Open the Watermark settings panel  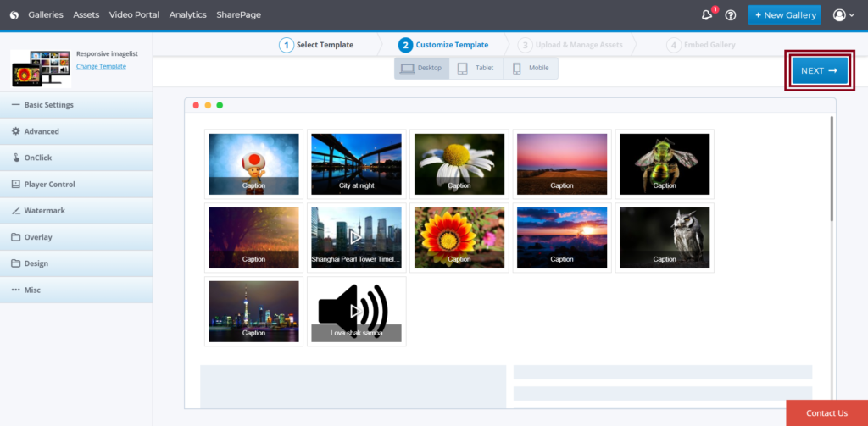click(x=76, y=210)
